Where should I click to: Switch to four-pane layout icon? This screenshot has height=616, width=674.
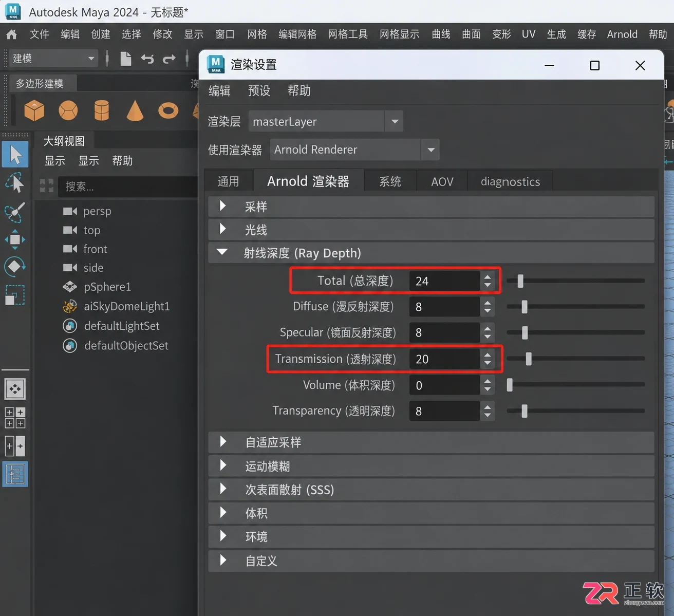[x=15, y=418]
